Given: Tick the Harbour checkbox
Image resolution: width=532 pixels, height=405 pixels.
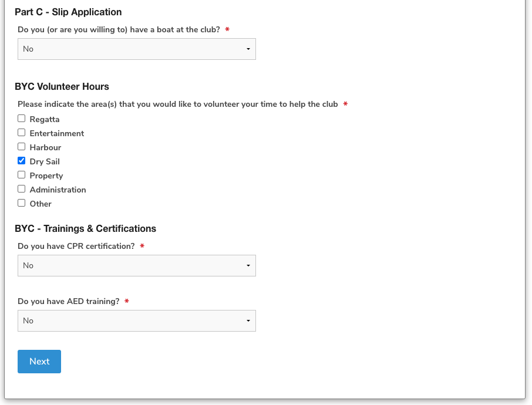Looking at the screenshot, I should click(22, 147).
